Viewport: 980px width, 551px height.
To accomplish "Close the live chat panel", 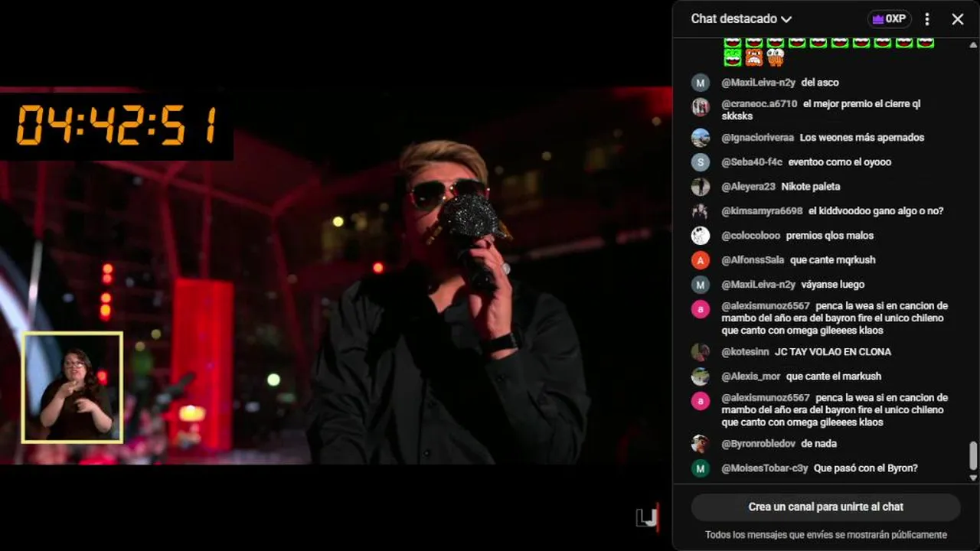I will click(x=958, y=19).
